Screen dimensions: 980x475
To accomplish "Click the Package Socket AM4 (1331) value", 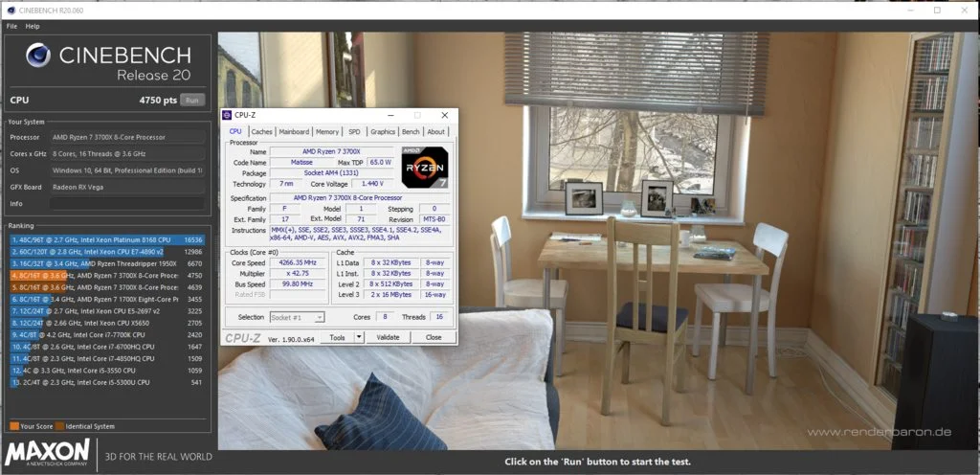I will (x=331, y=173).
